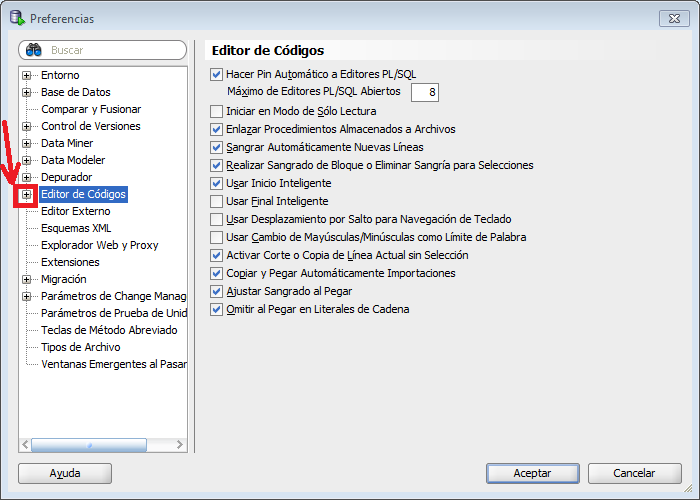Image resolution: width=700 pixels, height=500 pixels.
Task: Expand the Depurador tree node
Action: (27, 178)
